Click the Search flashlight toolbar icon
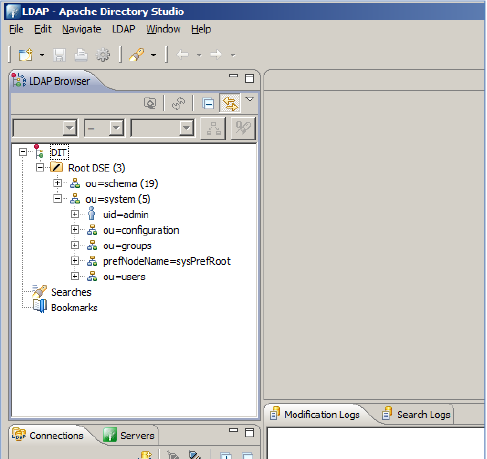This screenshot has height=459, width=487. pyautogui.click(x=137, y=55)
